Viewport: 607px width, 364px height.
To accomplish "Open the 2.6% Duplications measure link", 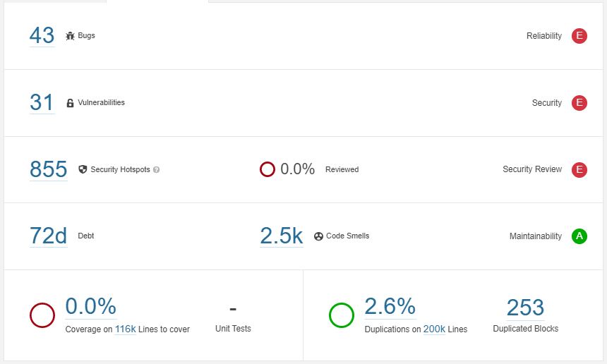I will tap(390, 306).
